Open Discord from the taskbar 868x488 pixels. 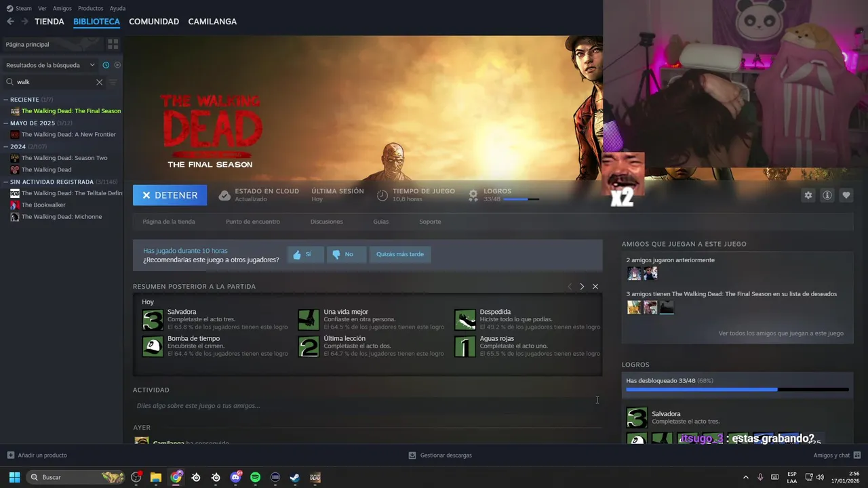tap(235, 477)
